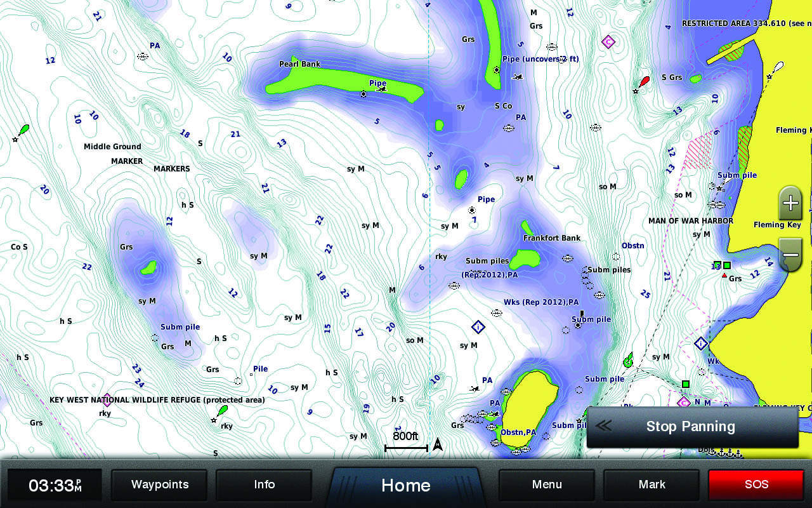Tap the green G buoy left of sy M near Fleming Key
812x508 pixels.
pyautogui.click(x=628, y=361)
